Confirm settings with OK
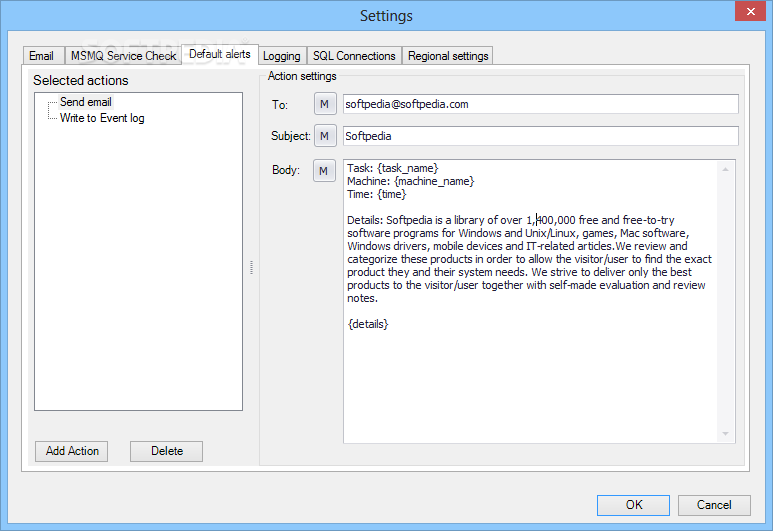 (633, 505)
